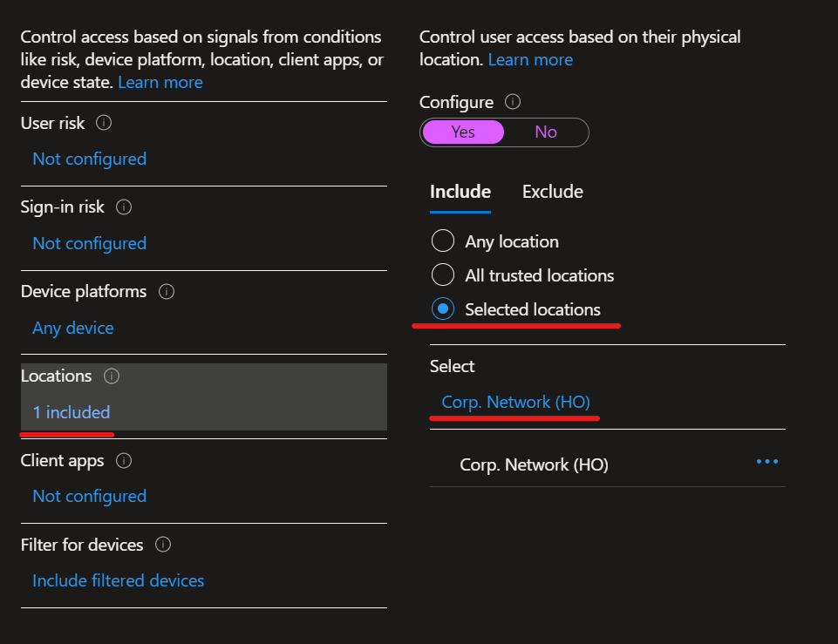This screenshot has width=838, height=644.
Task: Set Configure toggle to No
Action: pyautogui.click(x=546, y=132)
